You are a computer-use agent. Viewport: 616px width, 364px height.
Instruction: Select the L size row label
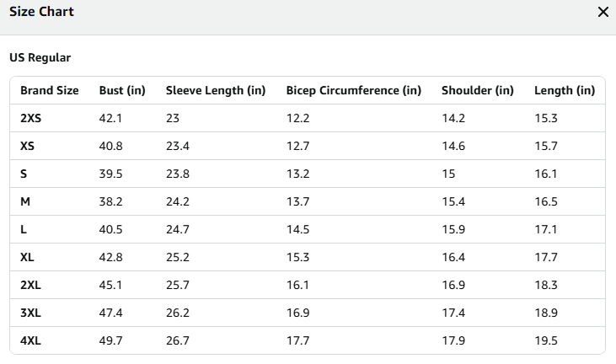(24, 229)
